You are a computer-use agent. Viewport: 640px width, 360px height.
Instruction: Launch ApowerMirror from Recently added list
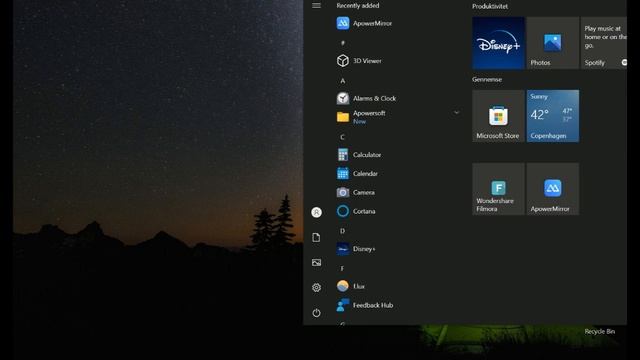(364, 23)
